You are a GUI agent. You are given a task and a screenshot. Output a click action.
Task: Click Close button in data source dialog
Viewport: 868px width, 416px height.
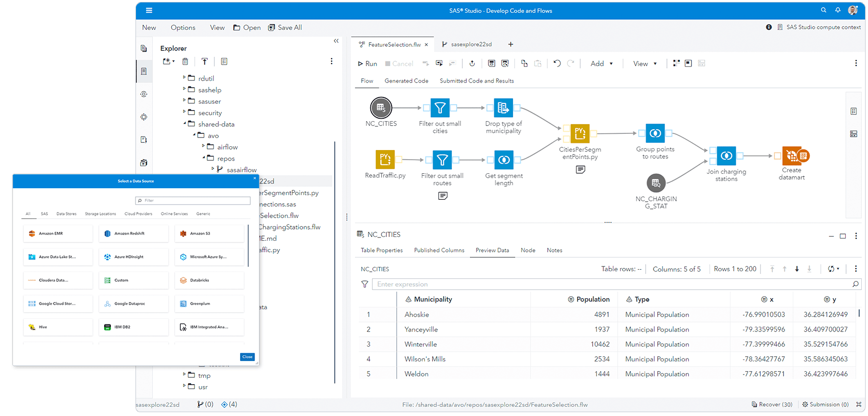[x=247, y=357]
